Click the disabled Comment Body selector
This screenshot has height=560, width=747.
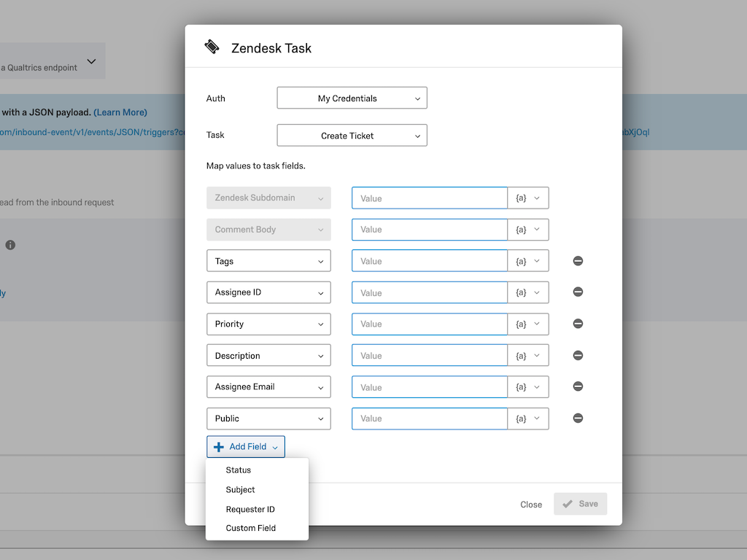tap(268, 230)
